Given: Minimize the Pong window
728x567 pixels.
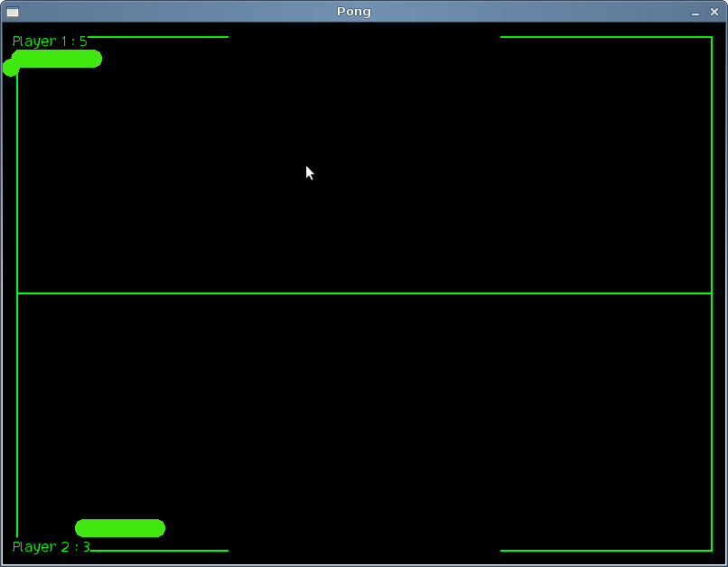Looking at the screenshot, I should (695, 13).
